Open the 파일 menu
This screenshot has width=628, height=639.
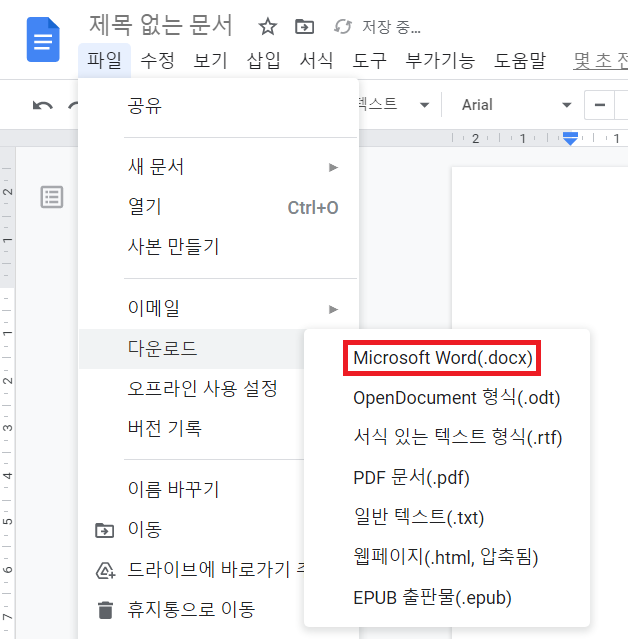(104, 60)
